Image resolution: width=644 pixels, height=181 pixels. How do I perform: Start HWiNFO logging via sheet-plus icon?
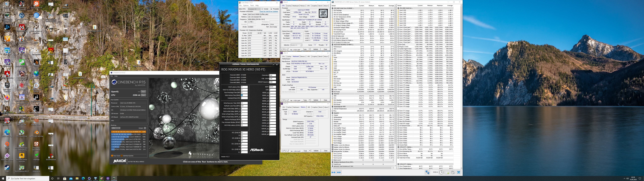coord(447,172)
